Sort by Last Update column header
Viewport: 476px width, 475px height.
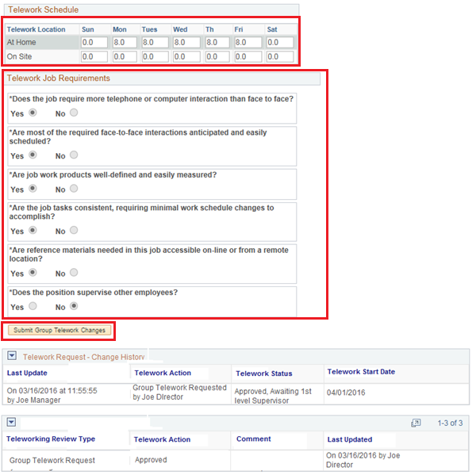point(27,373)
